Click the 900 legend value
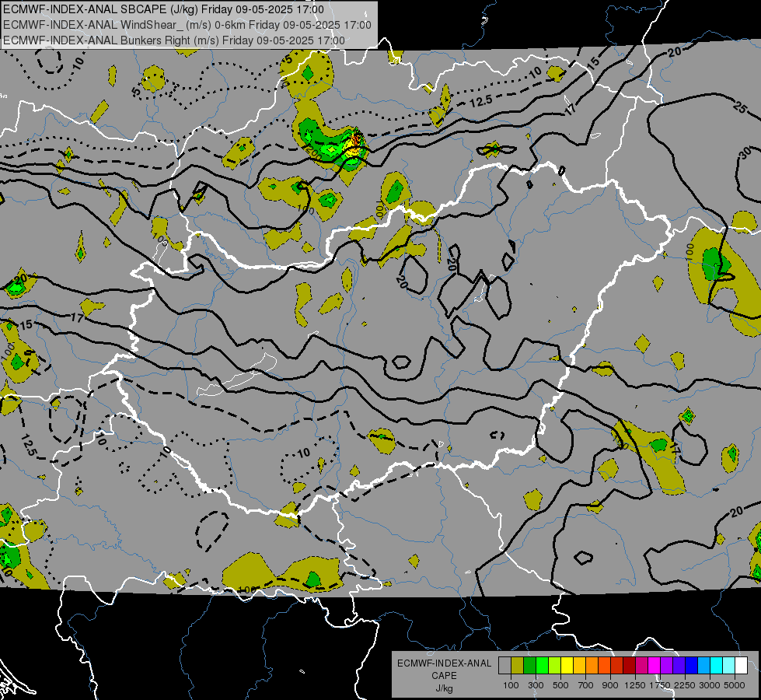761x700 pixels. (610, 685)
